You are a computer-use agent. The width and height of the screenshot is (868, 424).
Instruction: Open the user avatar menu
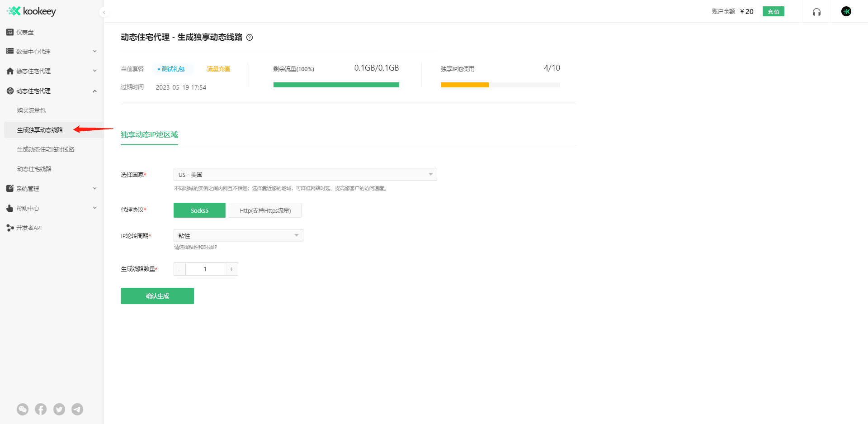tap(846, 11)
